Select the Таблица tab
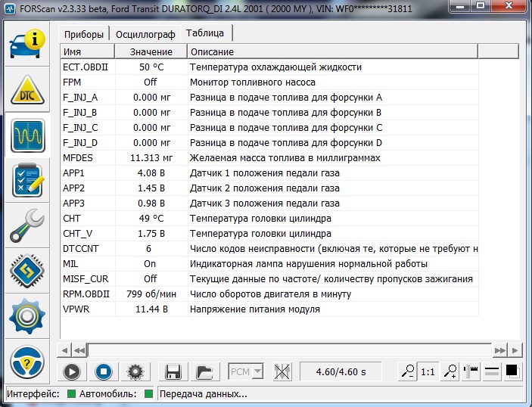 (x=205, y=33)
